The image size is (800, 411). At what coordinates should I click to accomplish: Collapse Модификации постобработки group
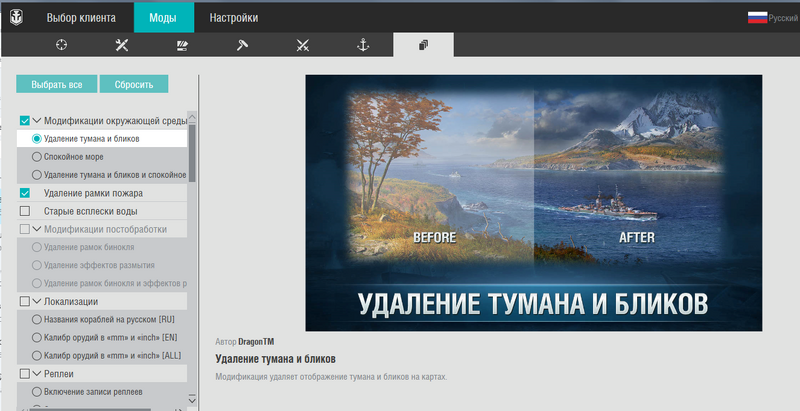pyautogui.click(x=37, y=229)
